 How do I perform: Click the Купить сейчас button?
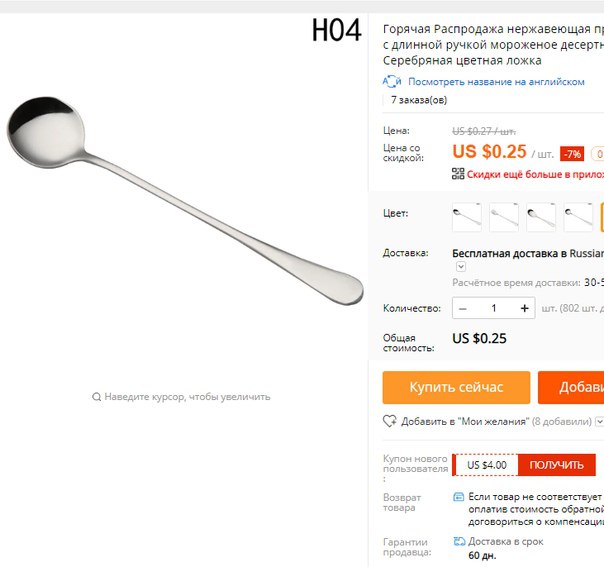click(456, 388)
